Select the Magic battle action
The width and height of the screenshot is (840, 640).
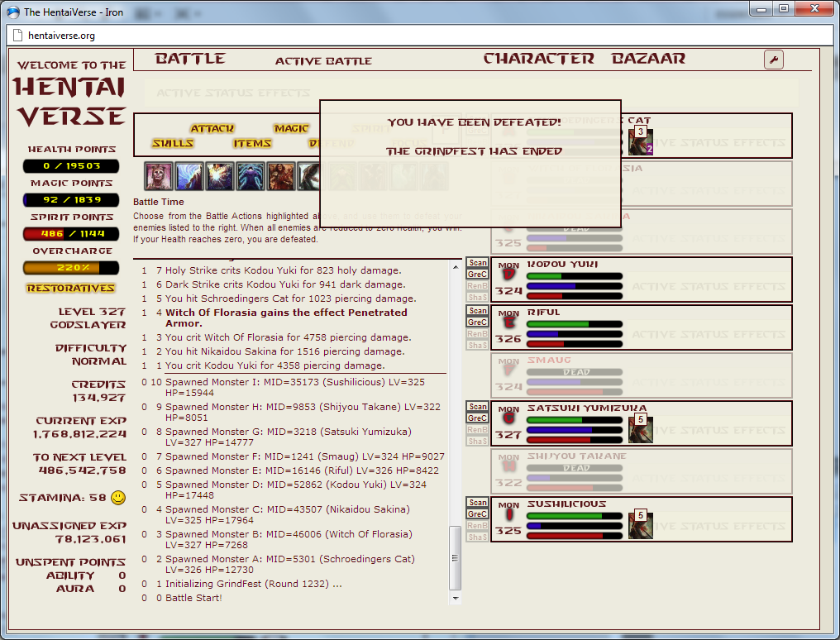point(291,128)
